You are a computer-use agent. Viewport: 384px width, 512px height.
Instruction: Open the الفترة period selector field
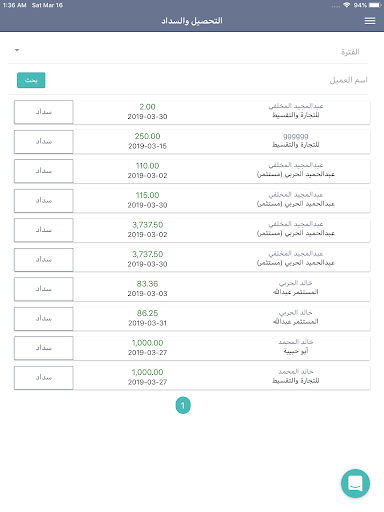188,52
